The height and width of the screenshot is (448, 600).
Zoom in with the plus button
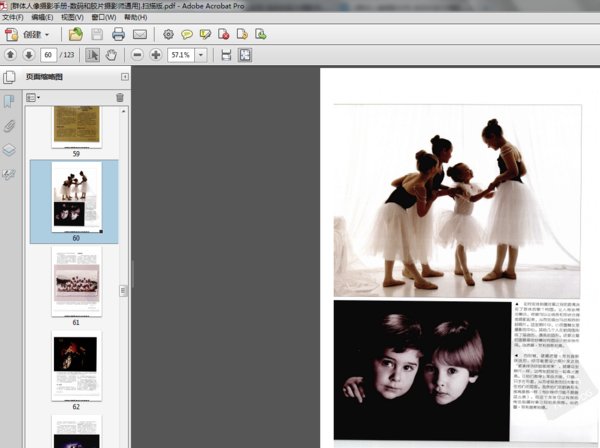tap(155, 54)
